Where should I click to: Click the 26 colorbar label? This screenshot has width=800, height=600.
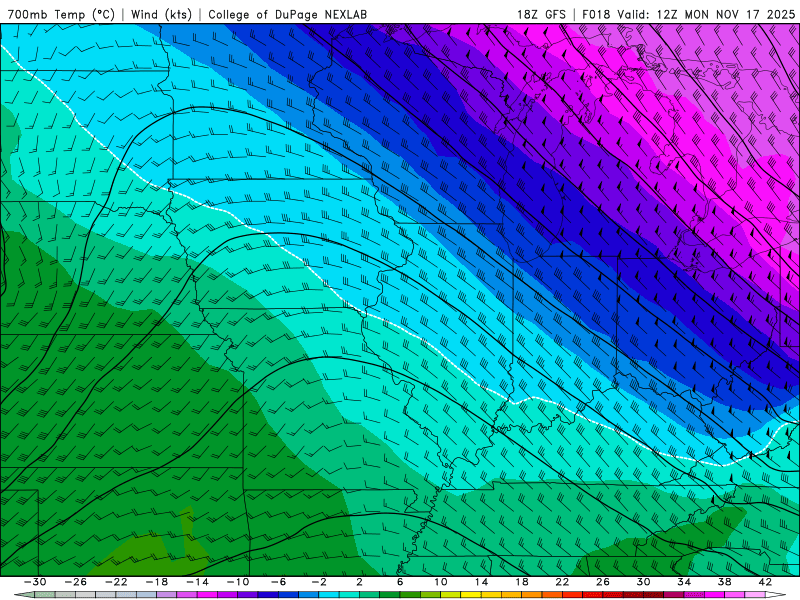(603, 582)
